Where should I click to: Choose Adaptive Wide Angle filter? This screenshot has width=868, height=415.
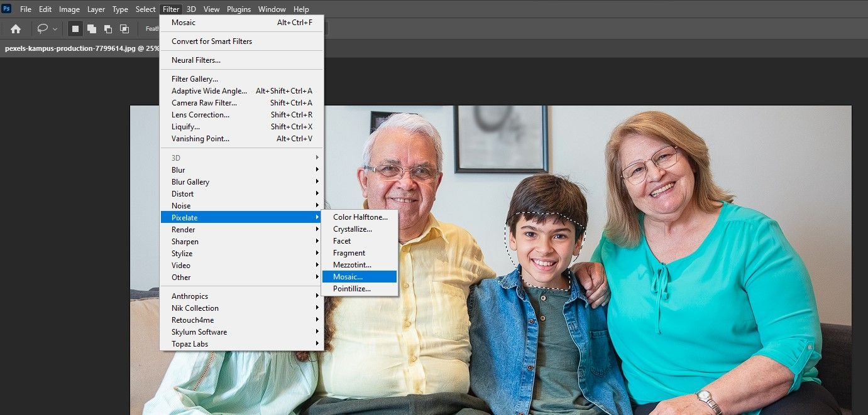pos(242,91)
